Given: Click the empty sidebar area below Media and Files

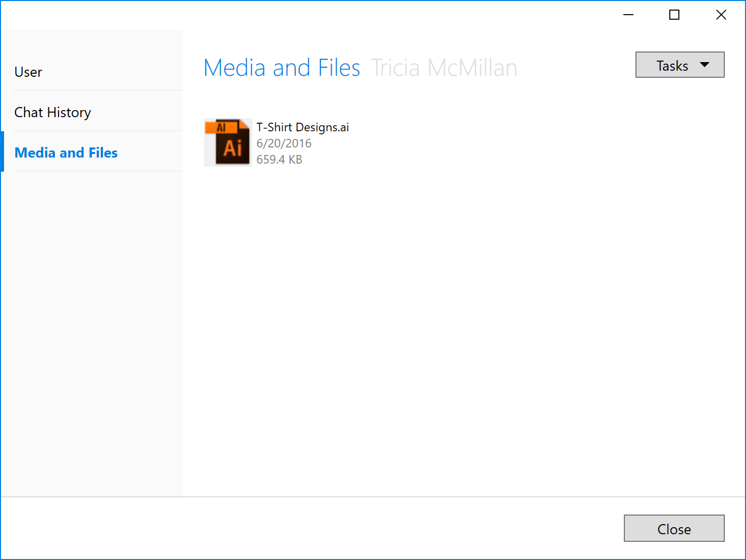Looking at the screenshot, I should click(91, 328).
